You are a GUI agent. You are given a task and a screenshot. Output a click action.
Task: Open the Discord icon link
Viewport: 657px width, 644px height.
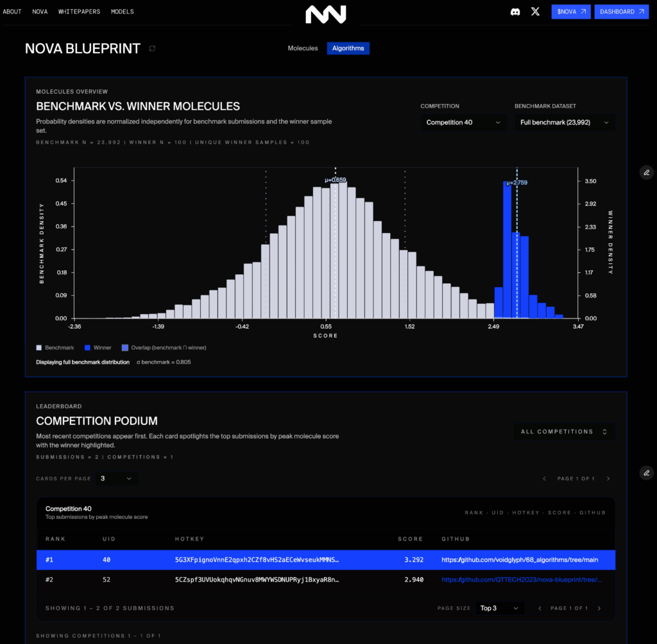(x=515, y=12)
